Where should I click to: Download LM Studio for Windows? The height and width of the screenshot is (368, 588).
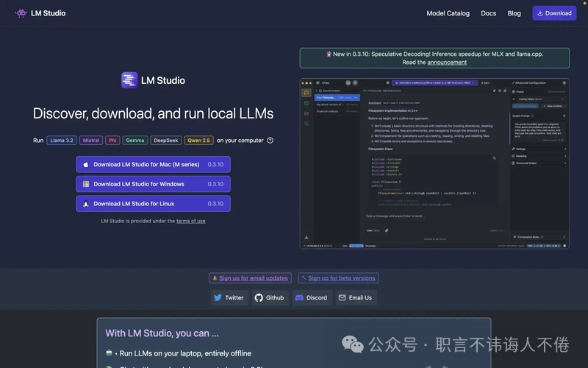(x=153, y=184)
